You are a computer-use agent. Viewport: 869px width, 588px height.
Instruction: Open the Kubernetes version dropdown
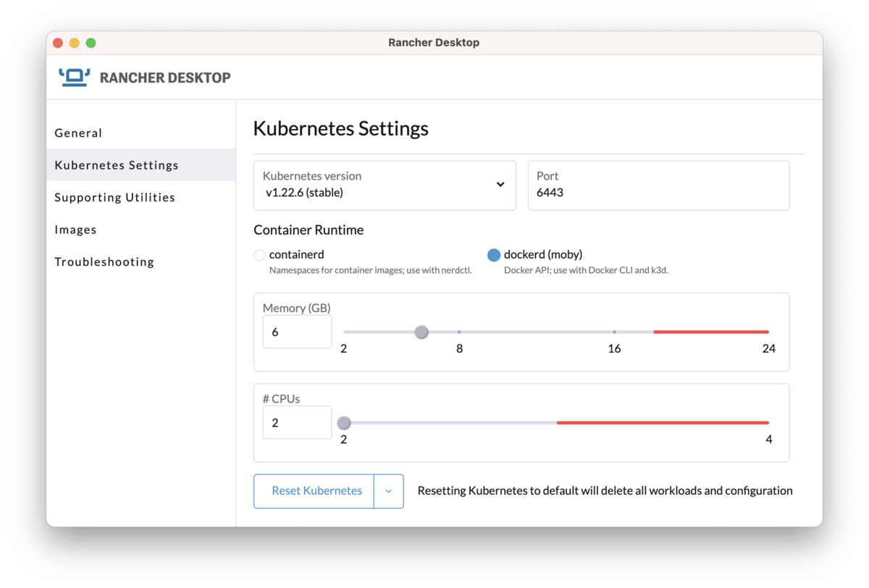pos(385,185)
